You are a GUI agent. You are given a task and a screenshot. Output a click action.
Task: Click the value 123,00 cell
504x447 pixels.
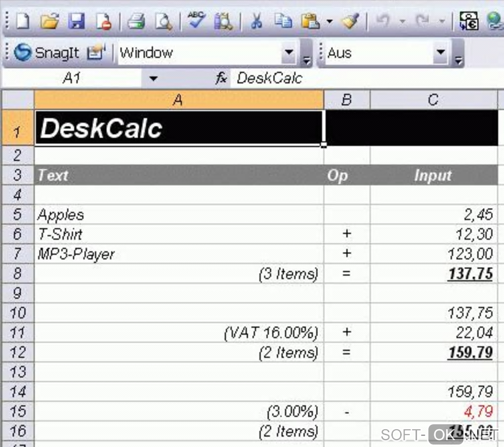pyautogui.click(x=434, y=254)
